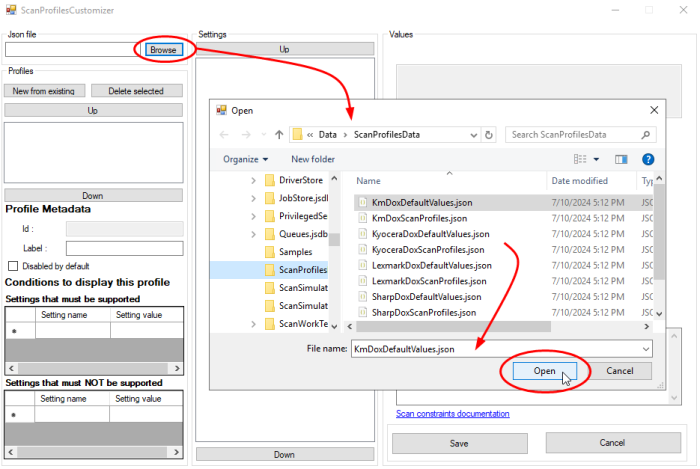
Task: Click the Back arrow in Open dialog
Action: (222, 134)
